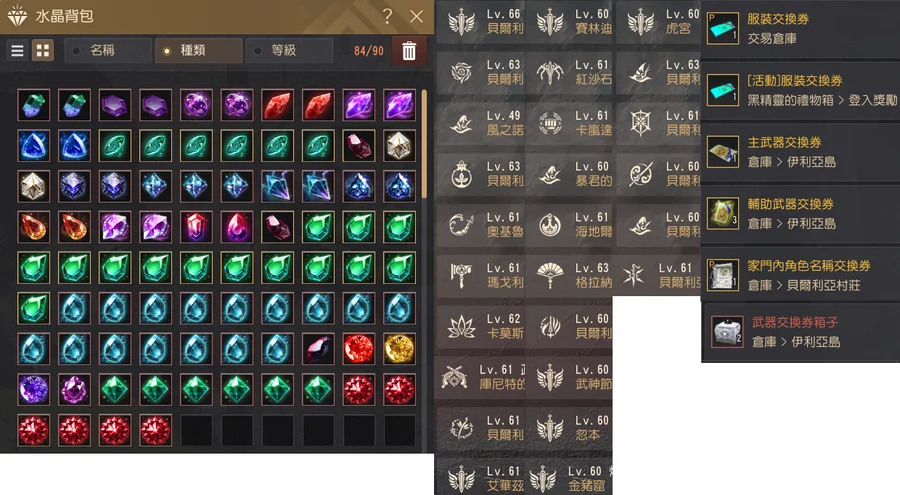Viewport: 900px width, 495px height.
Task: Select the lotus class icon Lv. 62
Action: 461,326
